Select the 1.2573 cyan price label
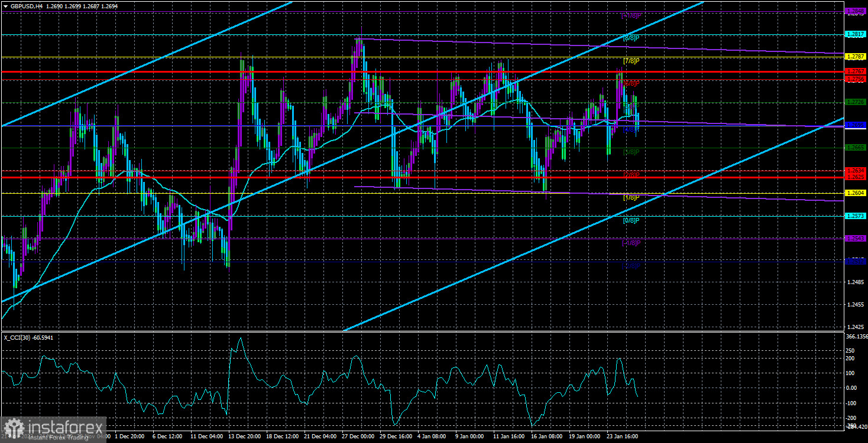868x443 pixels. point(856,216)
